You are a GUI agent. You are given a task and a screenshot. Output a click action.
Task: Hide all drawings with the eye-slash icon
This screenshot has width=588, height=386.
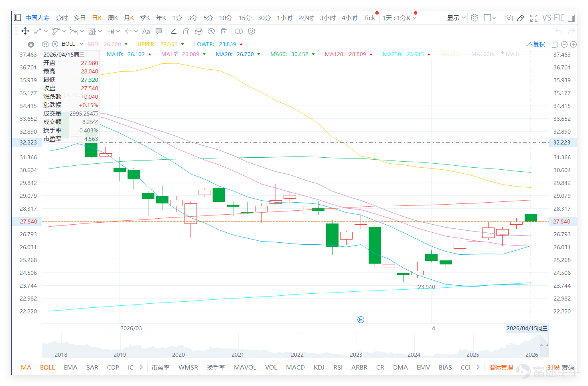(x=211, y=31)
